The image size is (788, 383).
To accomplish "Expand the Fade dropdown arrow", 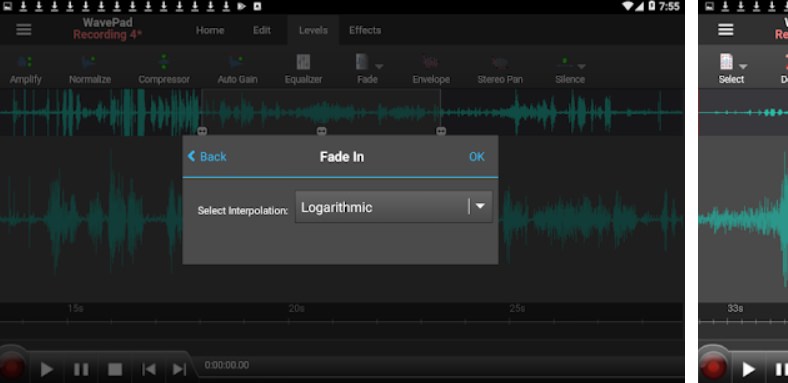I will [379, 66].
